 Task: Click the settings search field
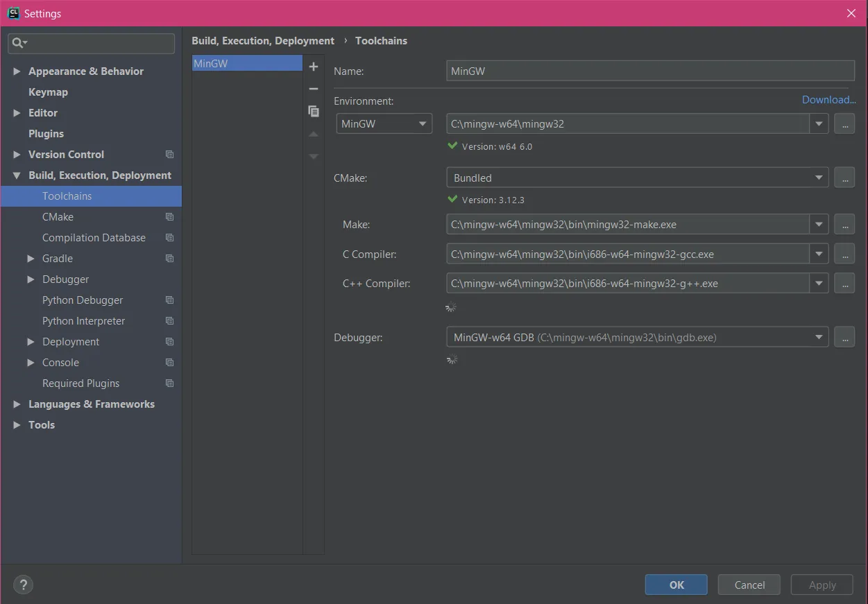(91, 43)
